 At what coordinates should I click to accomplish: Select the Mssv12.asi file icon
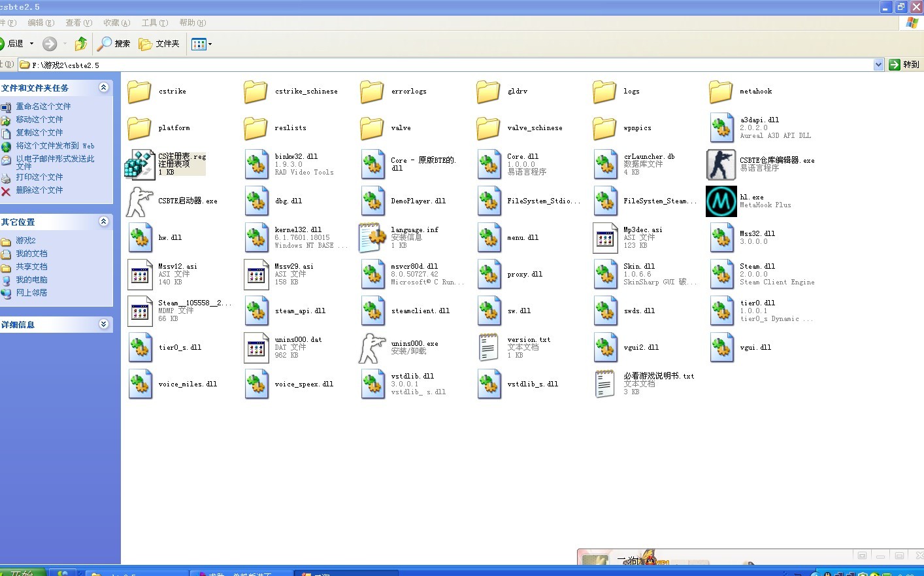pos(140,275)
